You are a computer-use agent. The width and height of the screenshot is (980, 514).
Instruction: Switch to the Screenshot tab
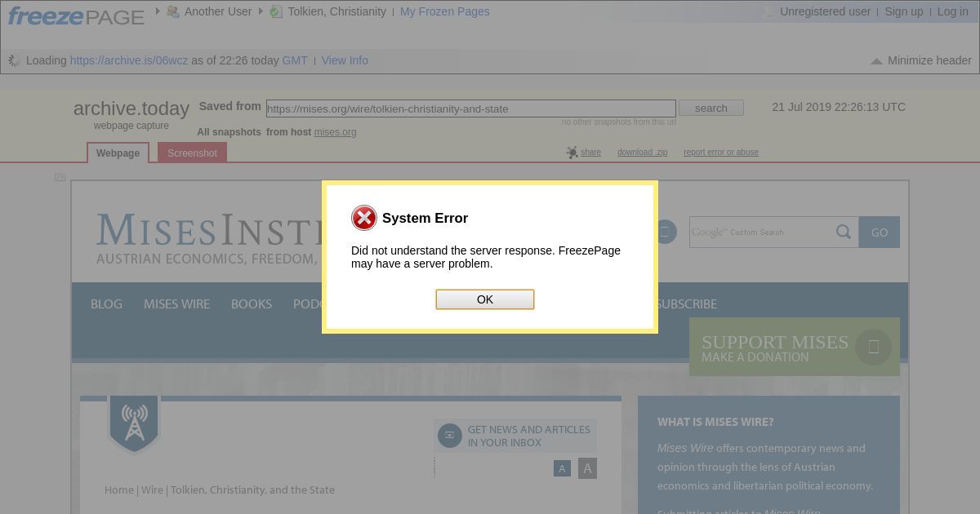192,153
